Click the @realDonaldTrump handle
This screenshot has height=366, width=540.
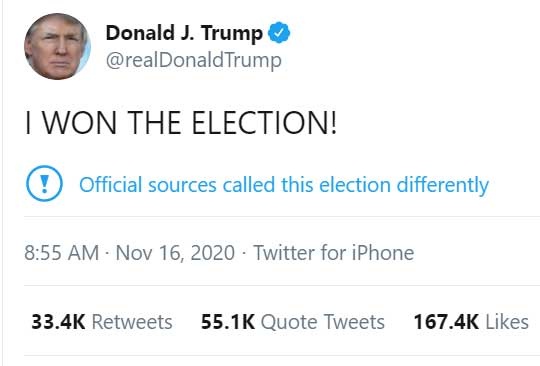[194, 60]
